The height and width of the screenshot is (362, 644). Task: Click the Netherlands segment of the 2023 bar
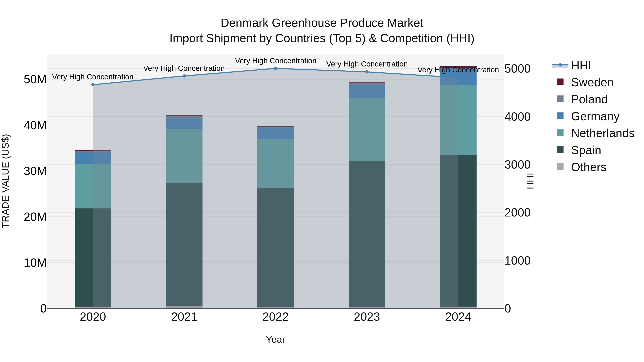(x=367, y=130)
